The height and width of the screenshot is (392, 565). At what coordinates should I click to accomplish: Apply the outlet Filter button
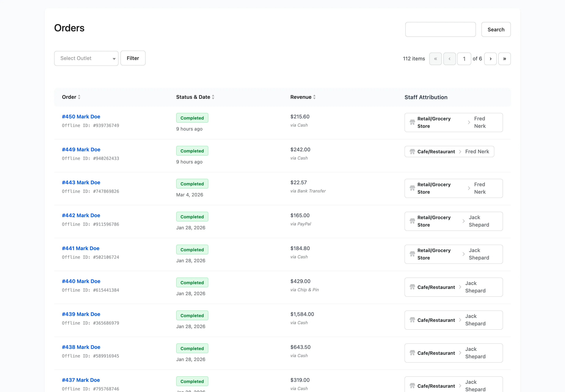(133, 58)
